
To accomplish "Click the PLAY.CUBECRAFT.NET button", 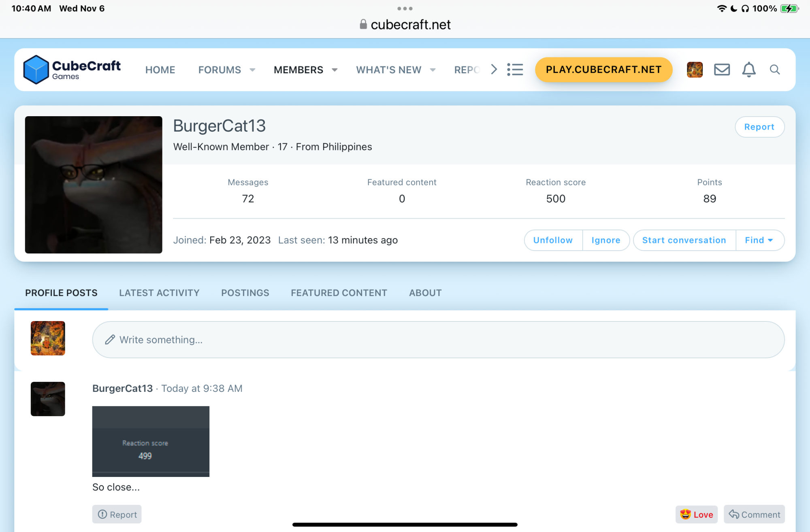I will tap(603, 70).
